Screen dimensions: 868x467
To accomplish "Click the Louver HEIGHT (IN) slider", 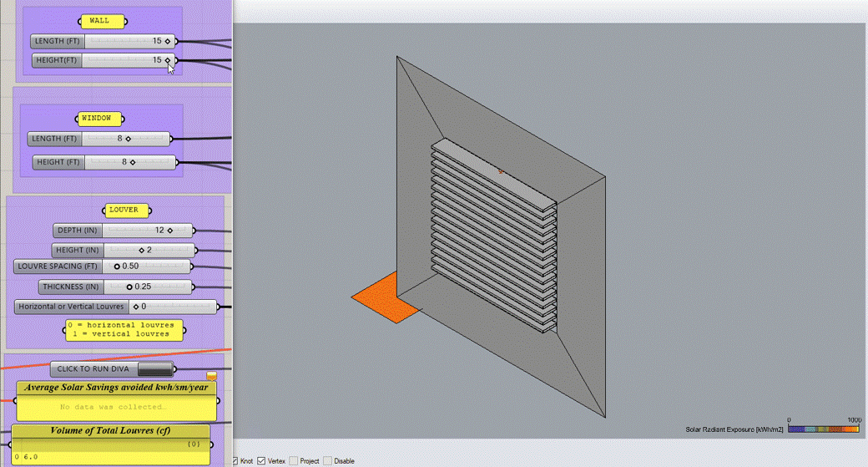I will tap(124, 250).
